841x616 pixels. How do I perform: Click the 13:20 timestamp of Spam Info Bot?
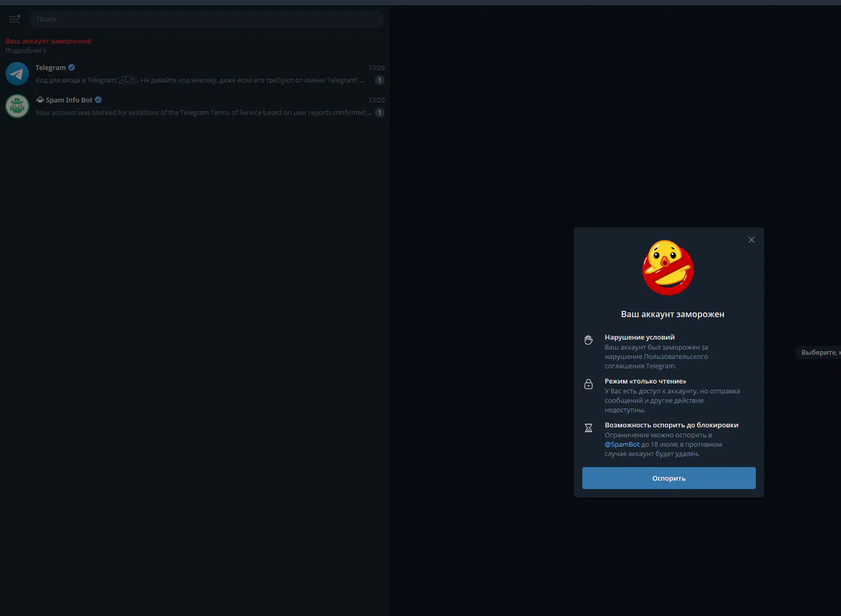(376, 100)
